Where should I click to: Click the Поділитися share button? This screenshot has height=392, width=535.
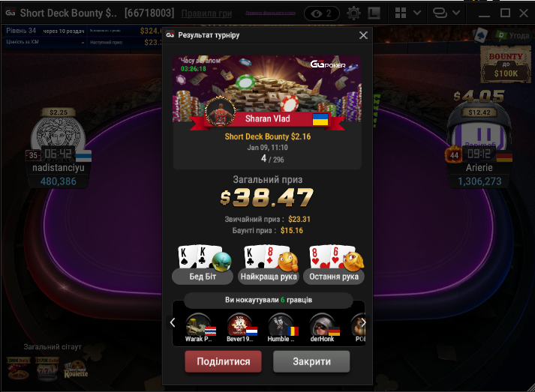point(223,362)
